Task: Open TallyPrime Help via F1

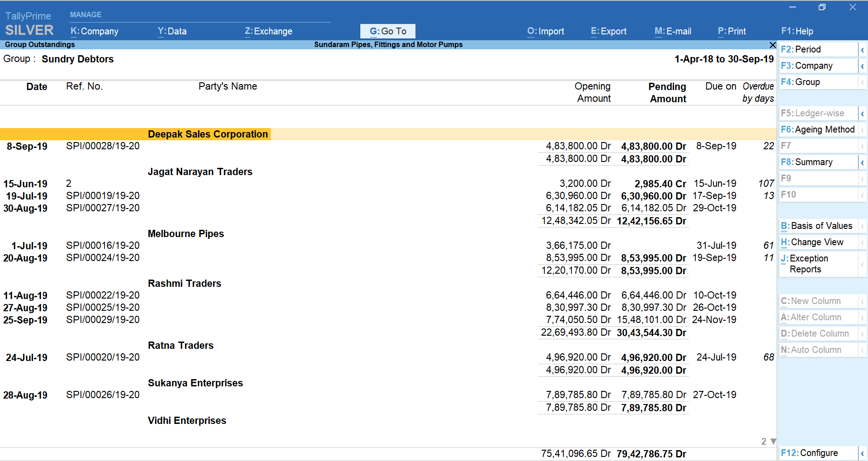Action: [797, 31]
